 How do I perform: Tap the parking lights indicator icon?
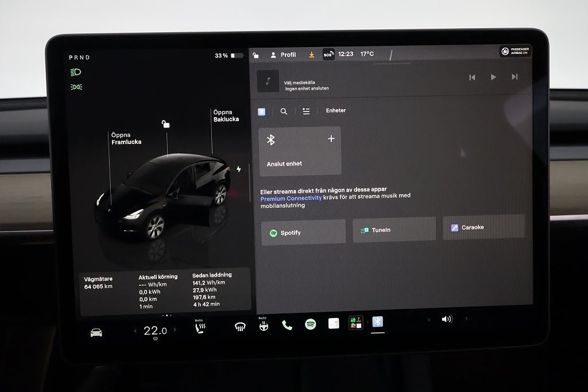coord(76,87)
